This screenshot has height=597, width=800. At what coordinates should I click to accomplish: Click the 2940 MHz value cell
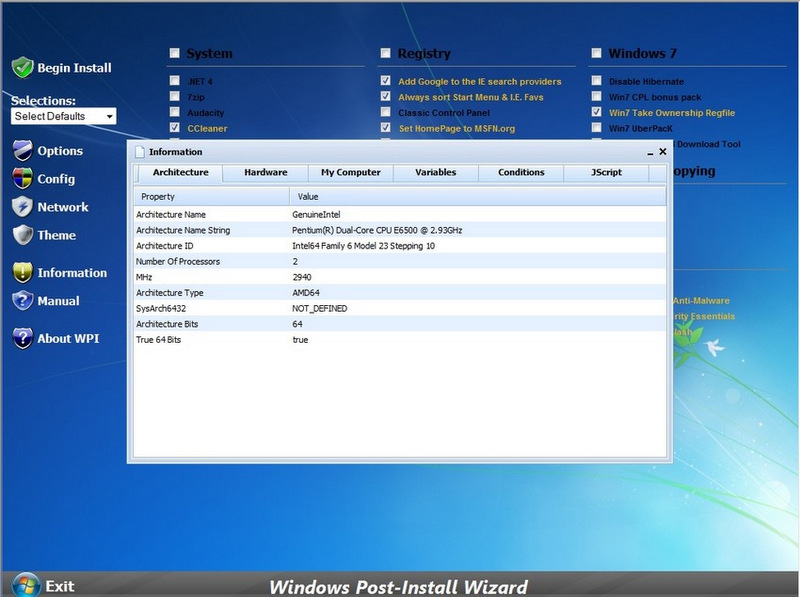pyautogui.click(x=302, y=277)
